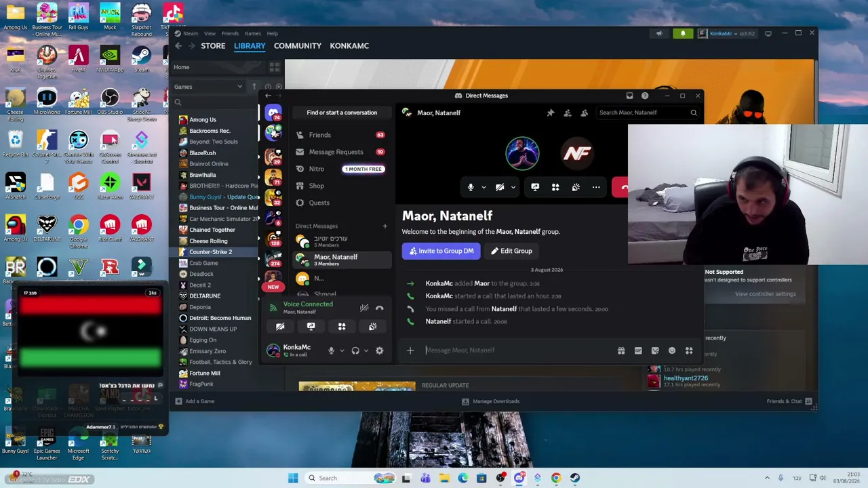Start an activity in the call controls
Screen dimensions: 868x488
point(555,187)
